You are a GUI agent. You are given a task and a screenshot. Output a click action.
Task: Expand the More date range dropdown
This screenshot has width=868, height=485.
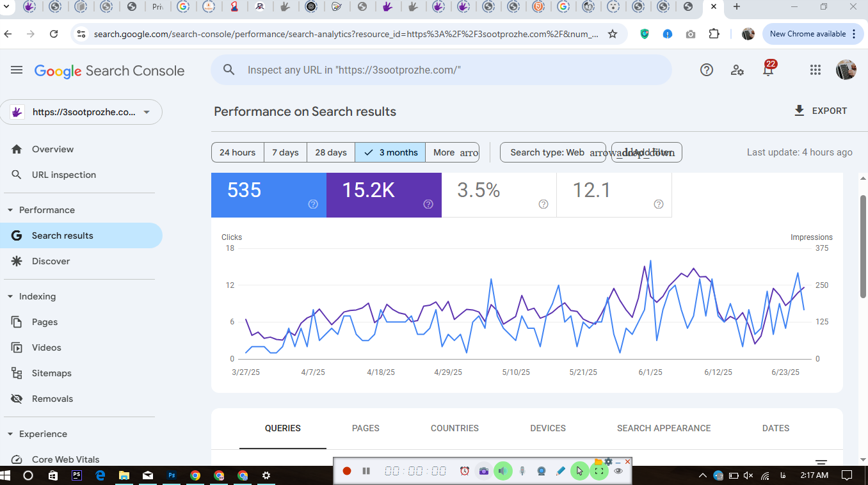coord(453,152)
